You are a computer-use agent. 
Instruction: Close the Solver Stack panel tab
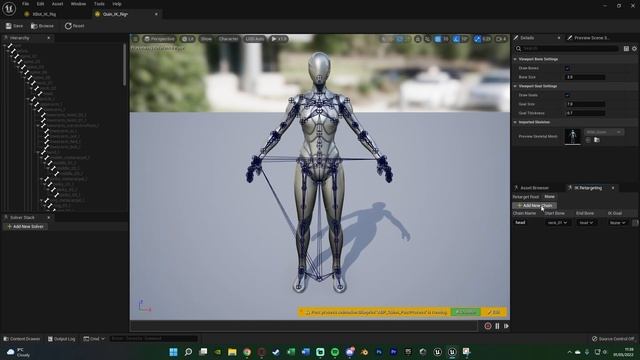click(x=49, y=218)
